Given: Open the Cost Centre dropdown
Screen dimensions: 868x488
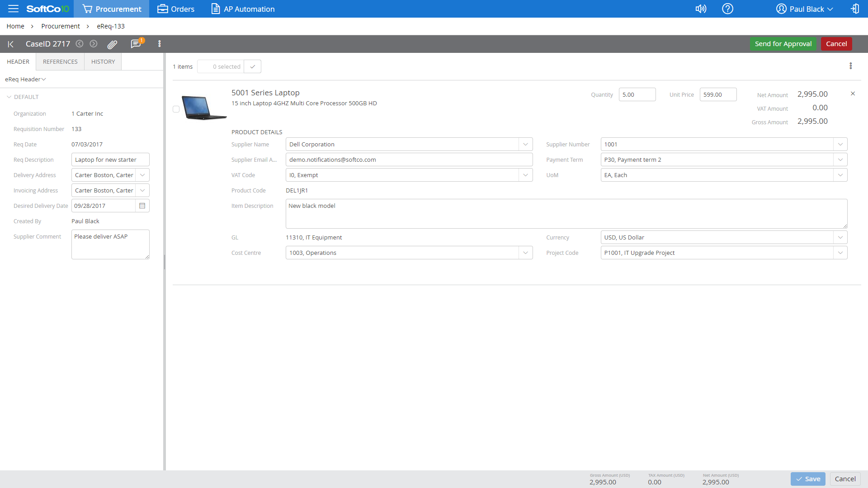Looking at the screenshot, I should [x=525, y=253].
